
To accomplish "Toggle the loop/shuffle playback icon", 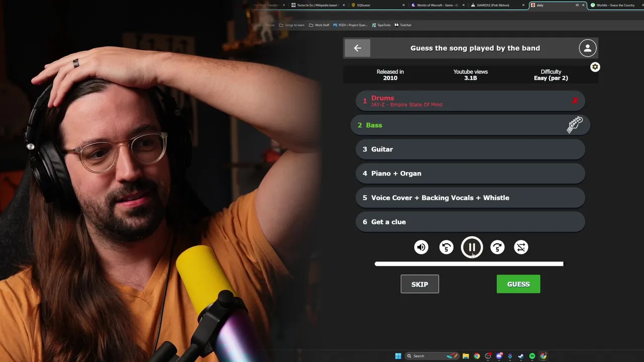I will click(x=521, y=247).
